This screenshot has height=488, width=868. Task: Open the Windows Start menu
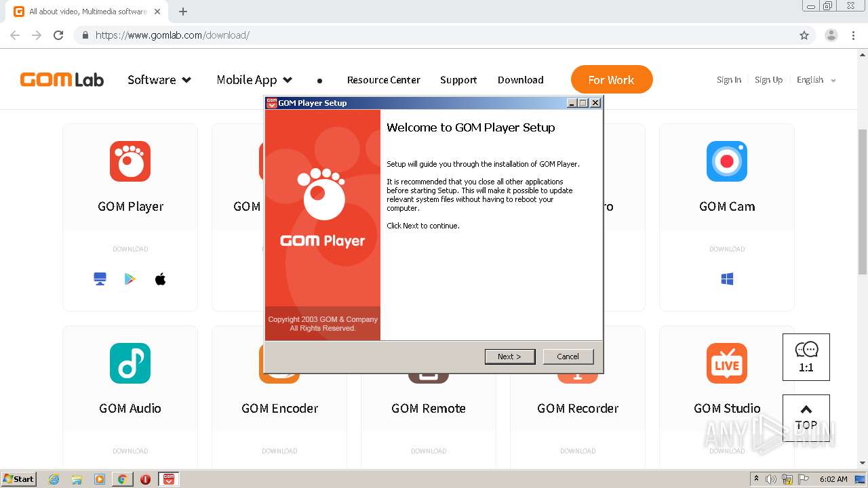pyautogui.click(x=18, y=479)
